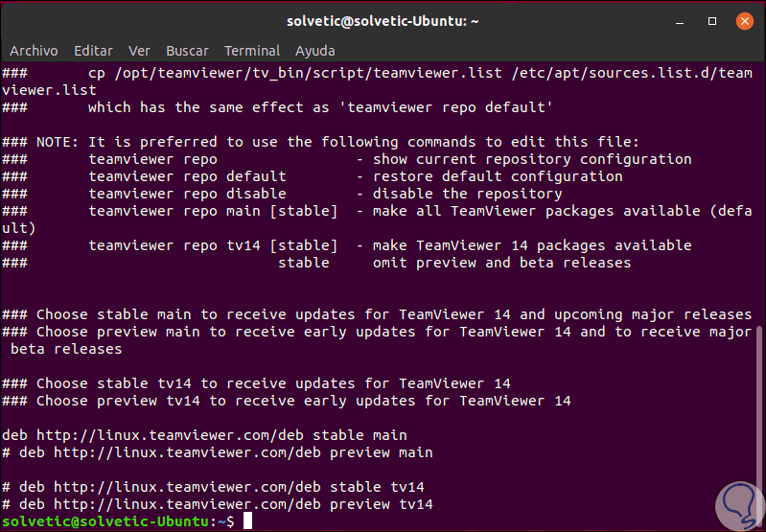This screenshot has width=766, height=532.
Task: Select the Terminal menu
Action: 252,51
